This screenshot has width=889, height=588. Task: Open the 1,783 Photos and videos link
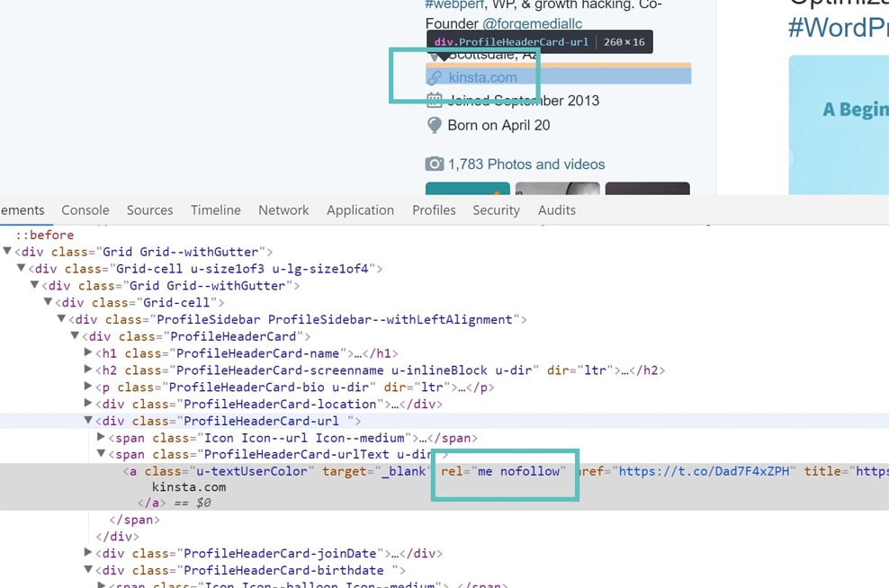526,165
